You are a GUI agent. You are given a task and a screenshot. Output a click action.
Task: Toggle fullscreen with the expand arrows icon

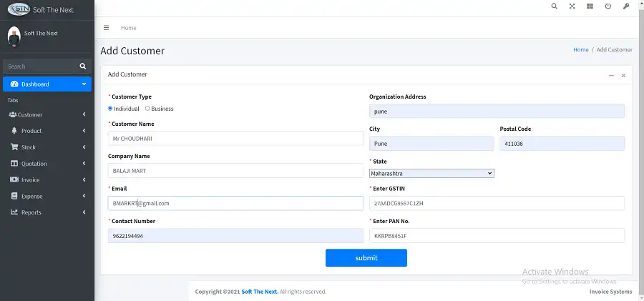(572, 6)
